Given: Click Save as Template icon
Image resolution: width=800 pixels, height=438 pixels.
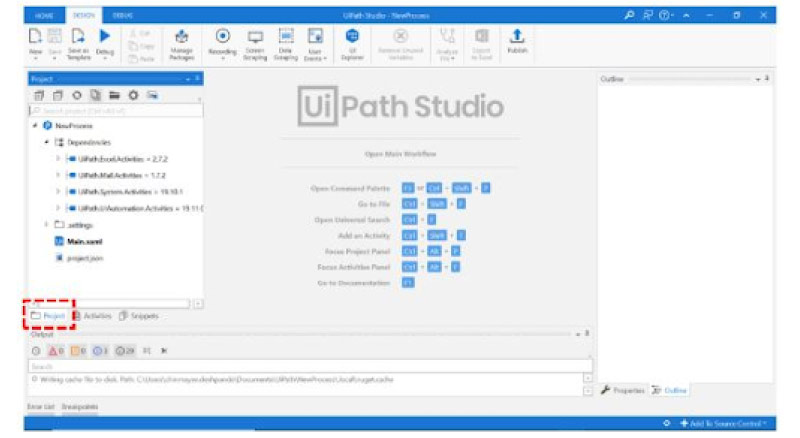Looking at the screenshot, I should (x=78, y=37).
